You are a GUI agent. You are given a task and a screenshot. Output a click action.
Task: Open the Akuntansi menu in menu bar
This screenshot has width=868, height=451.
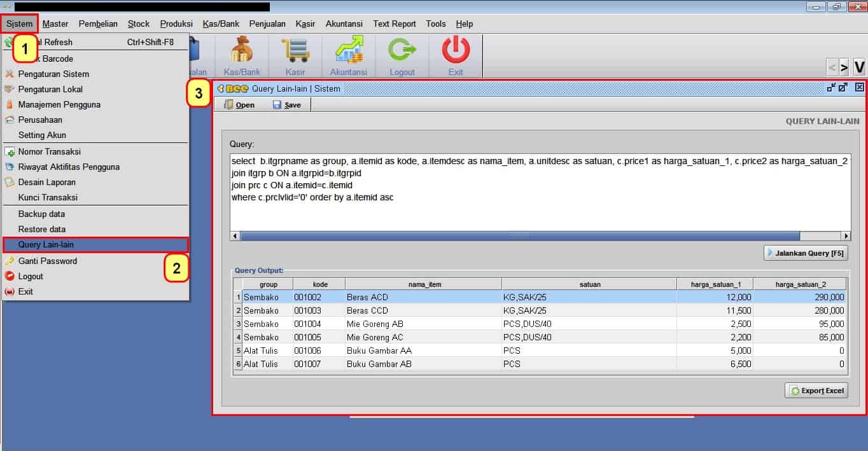click(344, 24)
